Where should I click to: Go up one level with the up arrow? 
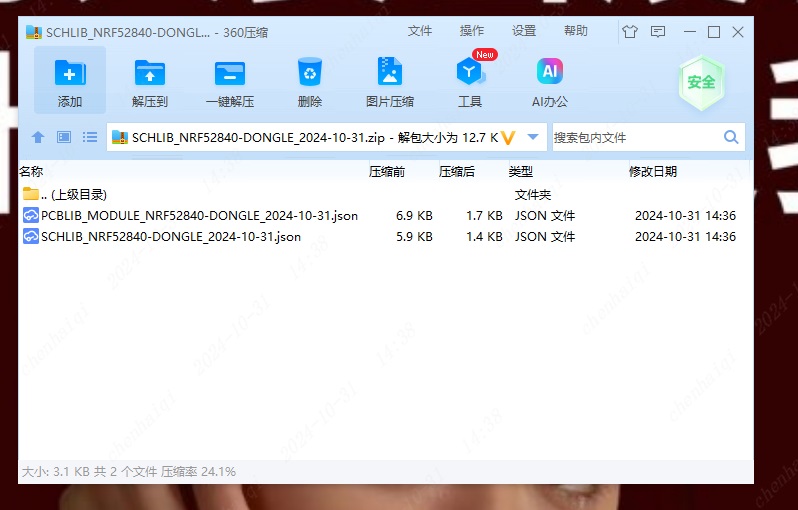pyautogui.click(x=38, y=137)
